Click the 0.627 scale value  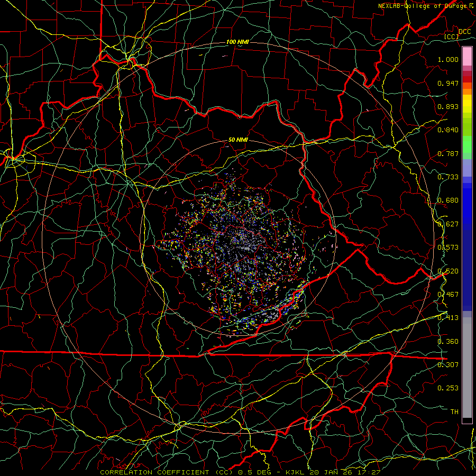[448, 224]
